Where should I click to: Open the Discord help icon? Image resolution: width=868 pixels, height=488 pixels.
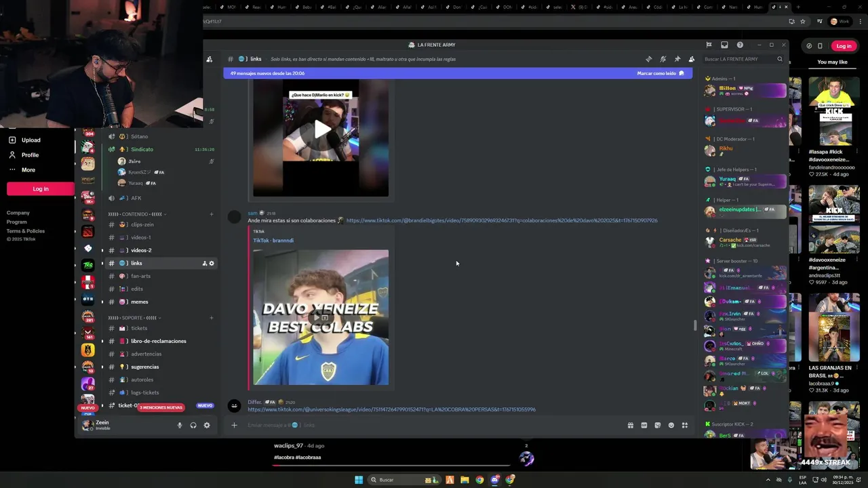pos(740,45)
